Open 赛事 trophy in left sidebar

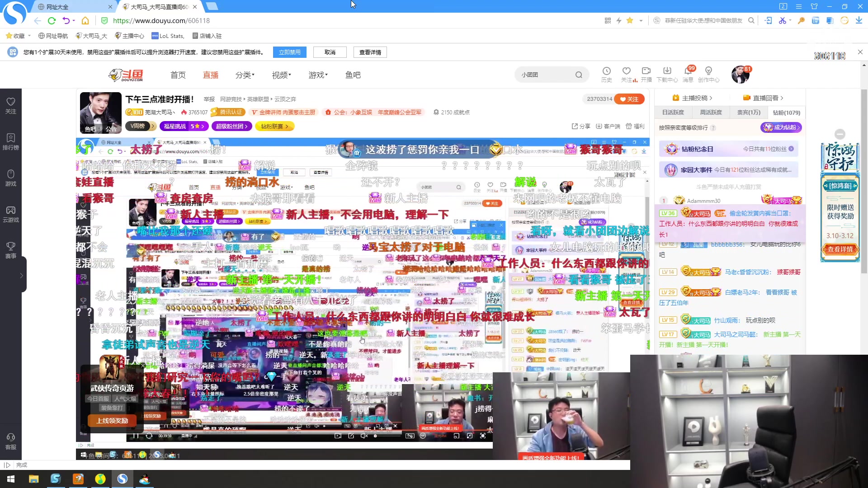tap(11, 250)
